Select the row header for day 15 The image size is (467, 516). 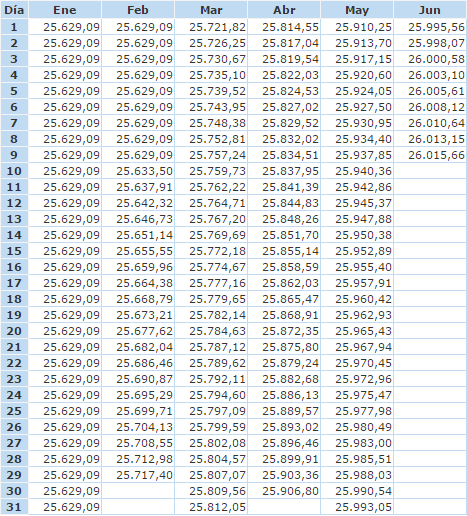[14, 251]
